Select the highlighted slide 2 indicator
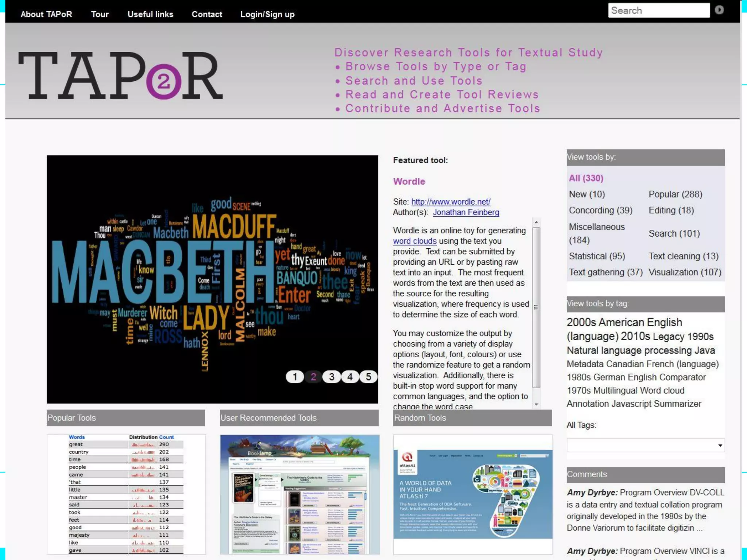 click(313, 377)
